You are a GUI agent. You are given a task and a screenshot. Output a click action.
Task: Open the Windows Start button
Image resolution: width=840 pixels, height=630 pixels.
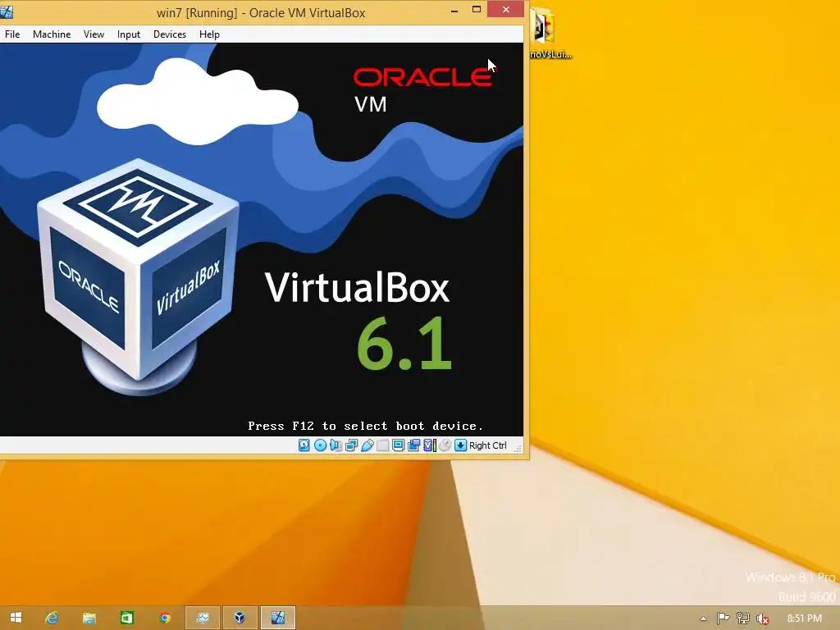tap(16, 618)
